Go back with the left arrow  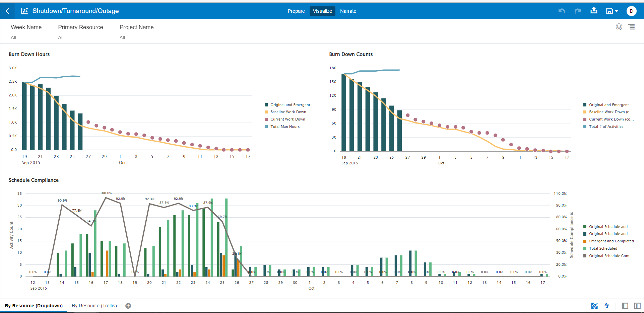pos(7,11)
